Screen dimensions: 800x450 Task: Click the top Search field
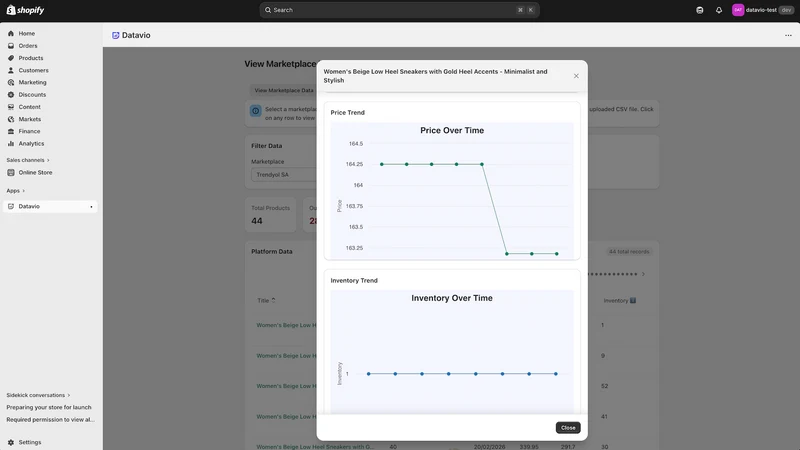click(x=399, y=10)
